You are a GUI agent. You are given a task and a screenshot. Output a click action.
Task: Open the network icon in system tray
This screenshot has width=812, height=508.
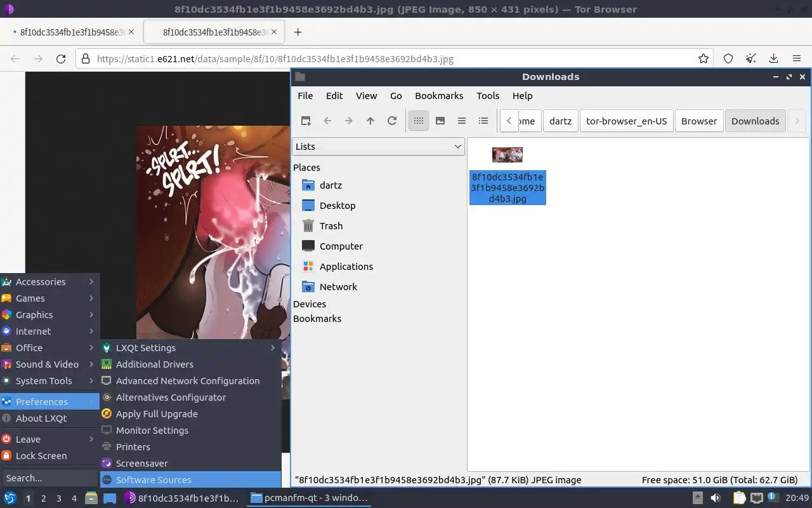coord(757,498)
